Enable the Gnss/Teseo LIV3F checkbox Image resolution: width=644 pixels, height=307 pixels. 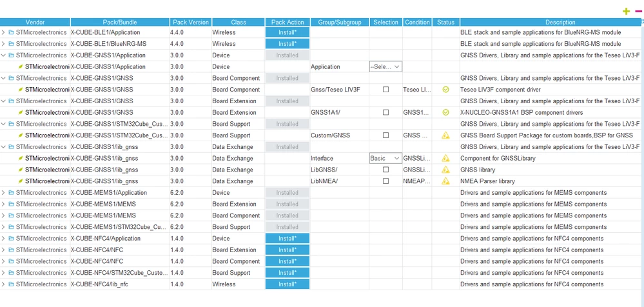click(x=385, y=90)
